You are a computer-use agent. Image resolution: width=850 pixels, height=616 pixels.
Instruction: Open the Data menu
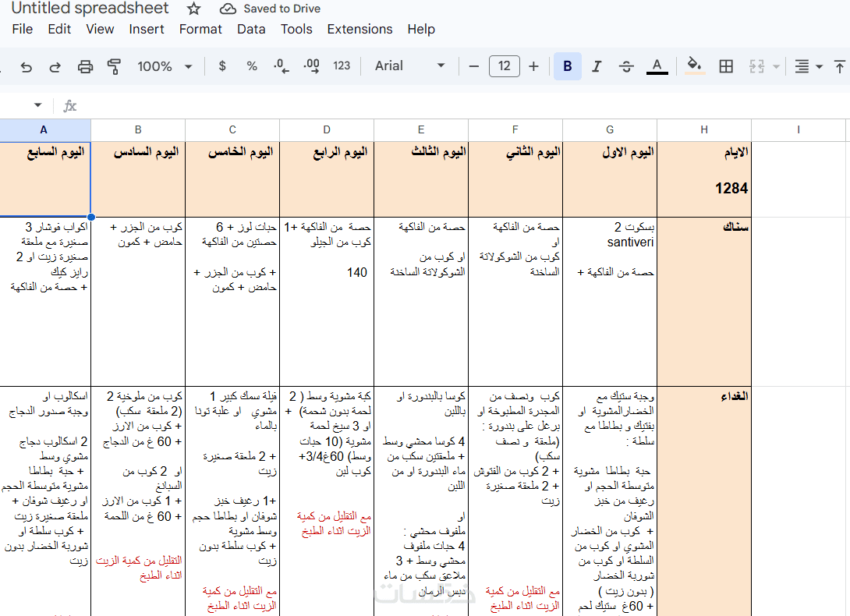coord(251,30)
